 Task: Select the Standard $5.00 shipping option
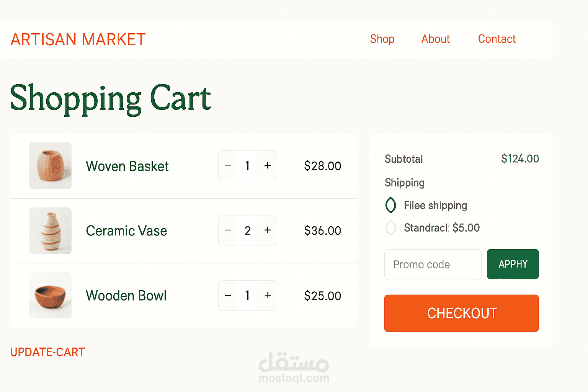point(390,228)
